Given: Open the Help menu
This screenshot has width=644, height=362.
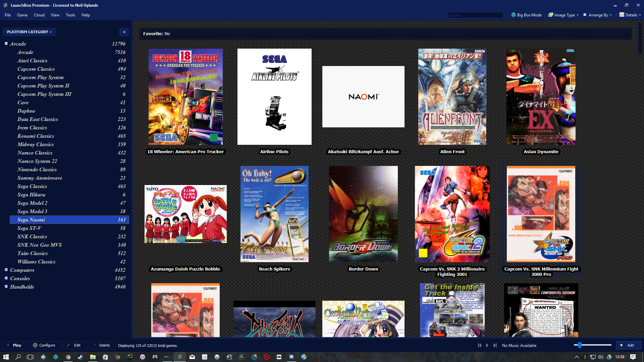Looking at the screenshot, I should point(86,15).
